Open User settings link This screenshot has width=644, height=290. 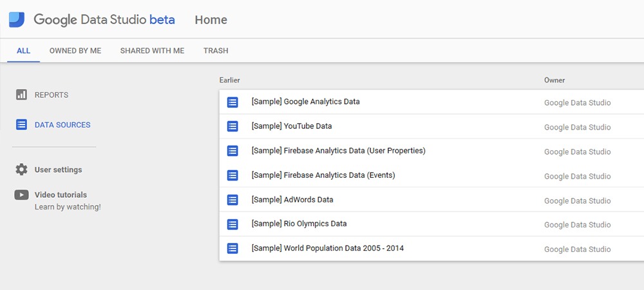59,169
